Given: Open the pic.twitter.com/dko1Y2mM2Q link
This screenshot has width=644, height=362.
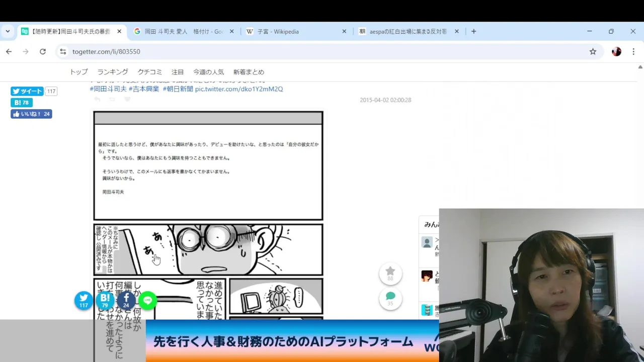Looking at the screenshot, I should coord(239,89).
